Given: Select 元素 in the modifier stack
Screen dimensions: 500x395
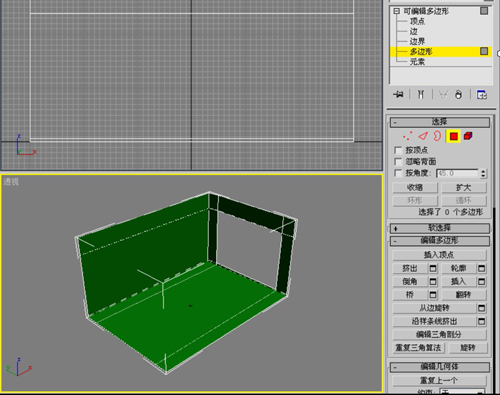Looking at the screenshot, I should [x=417, y=62].
